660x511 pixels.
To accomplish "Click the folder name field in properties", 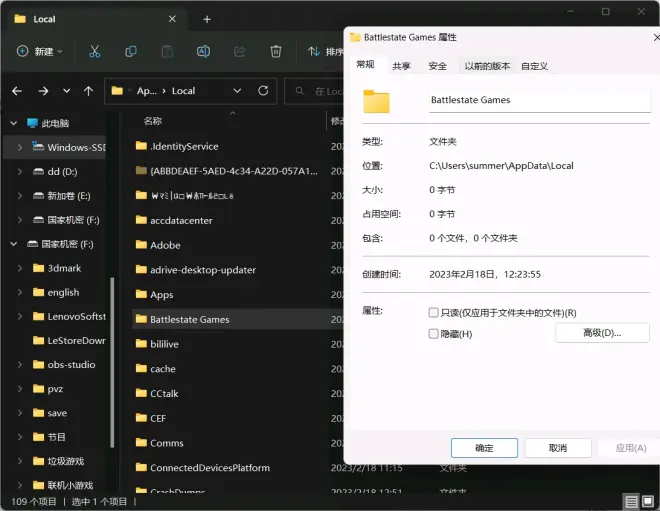I will point(538,100).
